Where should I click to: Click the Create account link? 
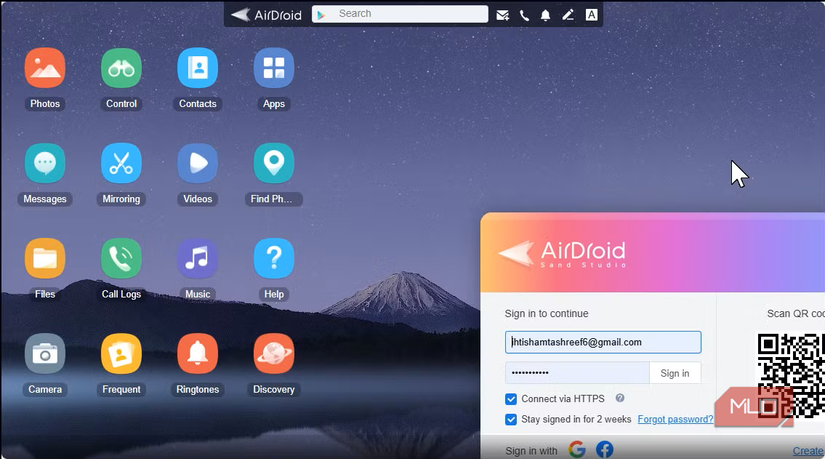click(808, 451)
